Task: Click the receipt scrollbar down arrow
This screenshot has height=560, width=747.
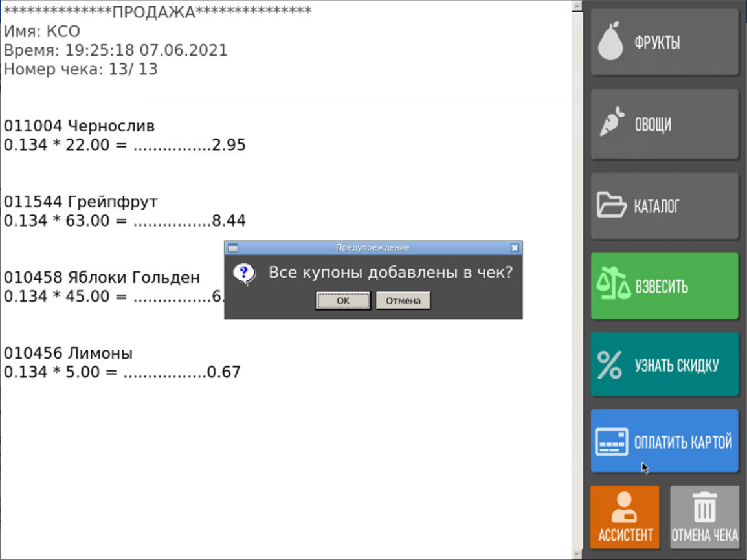Action: 575,554
